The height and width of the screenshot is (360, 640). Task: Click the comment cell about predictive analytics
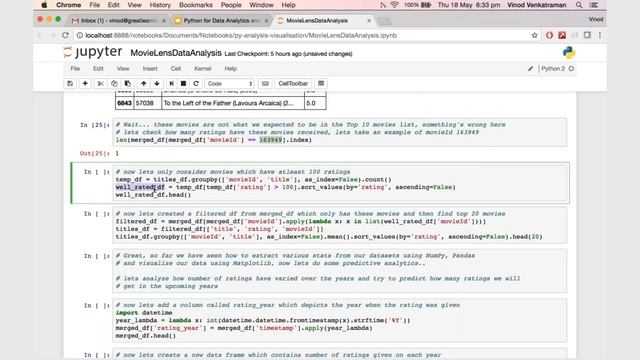tap(340, 271)
